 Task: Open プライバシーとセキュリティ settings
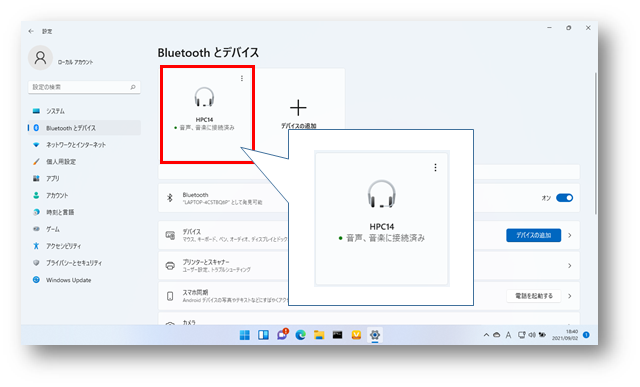(84, 263)
